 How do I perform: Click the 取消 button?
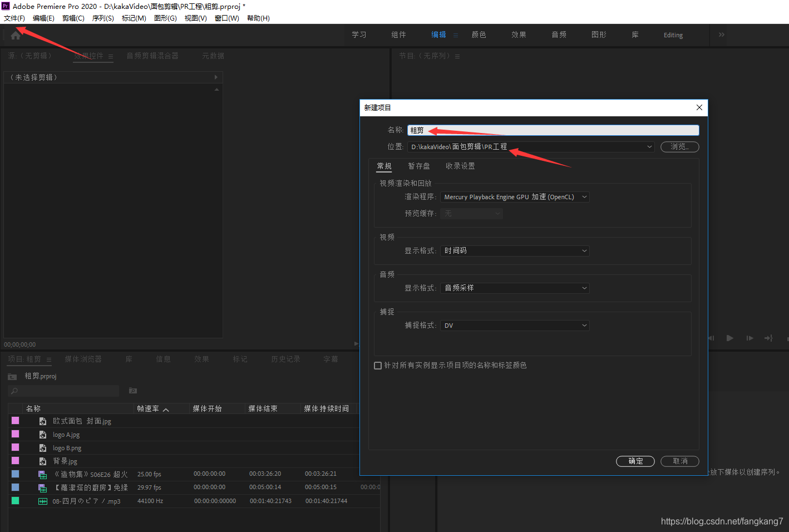coord(680,461)
